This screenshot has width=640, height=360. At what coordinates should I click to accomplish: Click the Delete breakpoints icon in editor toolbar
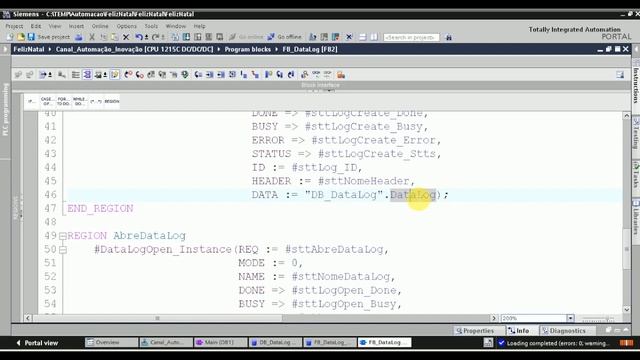point(140,75)
